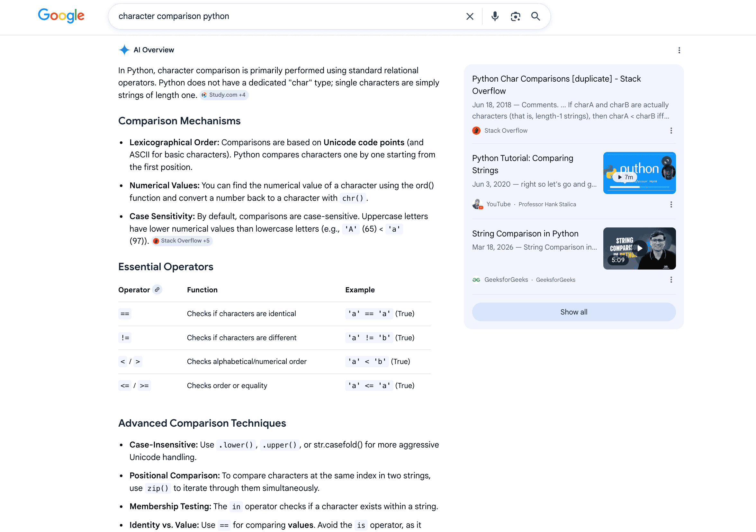Click the '!=' operator cell in table
The height and width of the screenshot is (532, 756).
coord(125,338)
